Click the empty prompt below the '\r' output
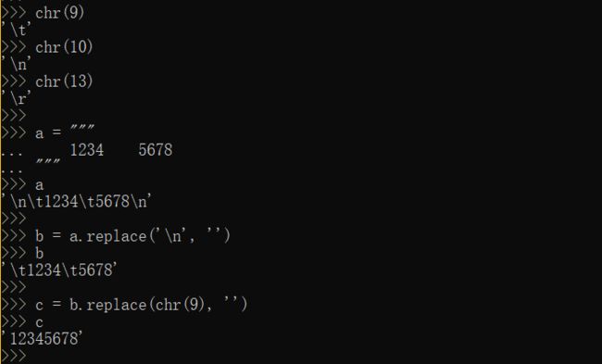The image size is (602, 364). 14,115
